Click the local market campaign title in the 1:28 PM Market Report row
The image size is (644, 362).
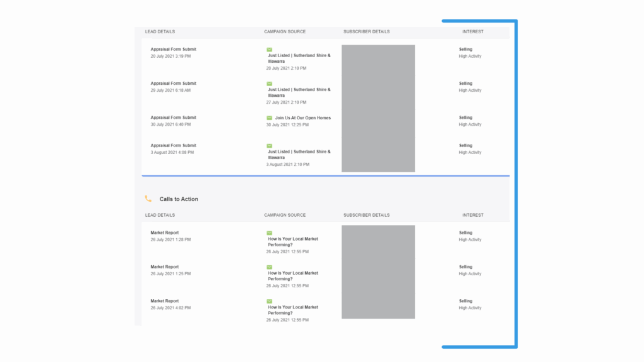coord(293,242)
